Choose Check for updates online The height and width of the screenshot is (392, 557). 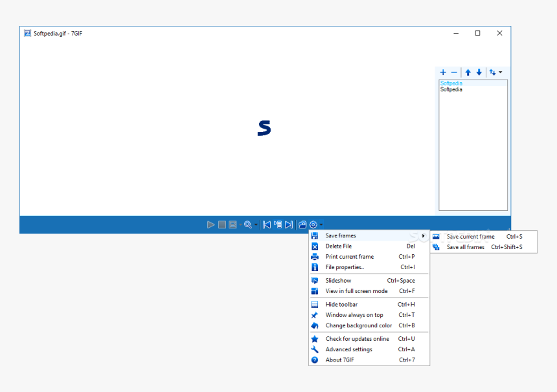[x=369, y=339]
